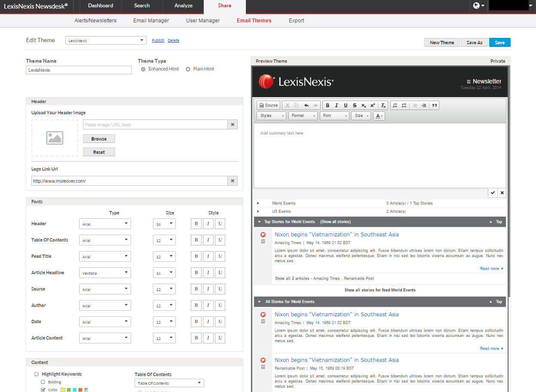Click Source button in the summary editor
The image size is (536, 392).
pyautogui.click(x=269, y=105)
